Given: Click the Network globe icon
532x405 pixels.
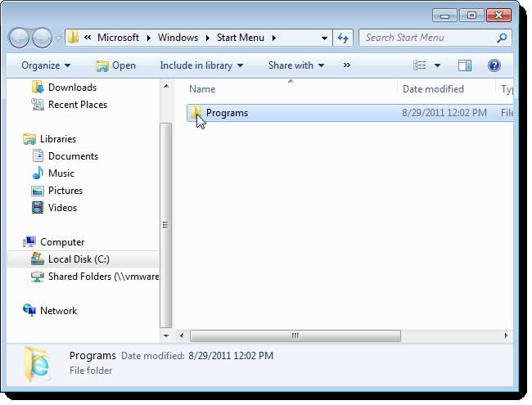Looking at the screenshot, I should [x=29, y=310].
